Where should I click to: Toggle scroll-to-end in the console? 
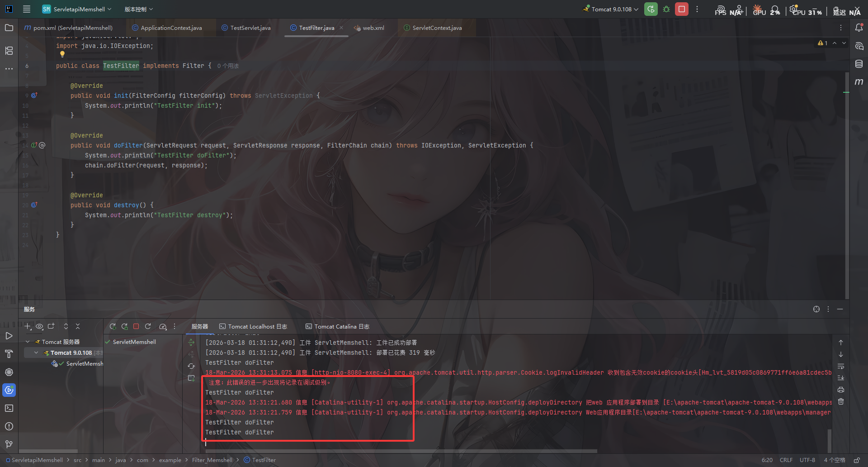click(841, 378)
